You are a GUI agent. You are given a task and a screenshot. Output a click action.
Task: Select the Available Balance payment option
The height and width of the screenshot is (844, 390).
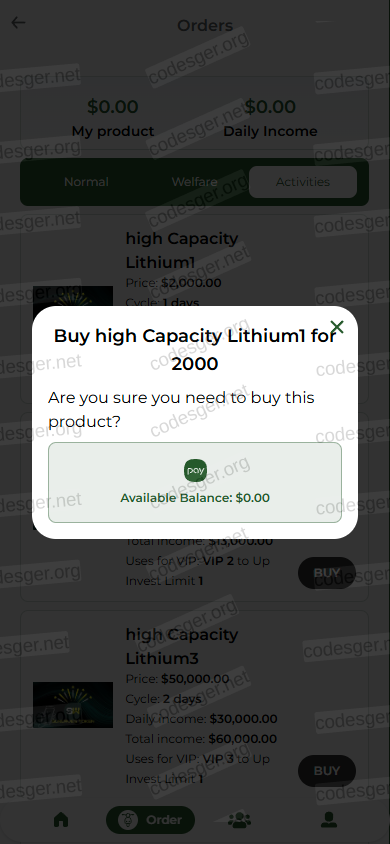[195, 482]
